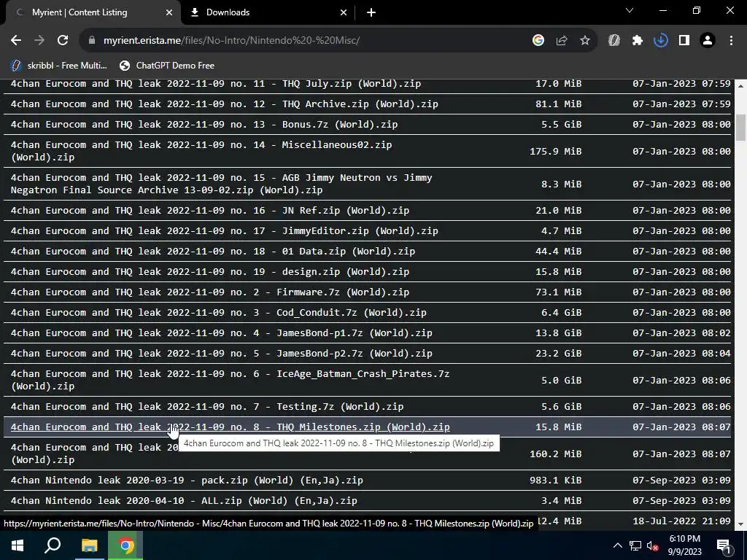The width and height of the screenshot is (747, 560).
Task: Download no. 14 - Miscellaneous02.zip file
Action: [x=201, y=151]
